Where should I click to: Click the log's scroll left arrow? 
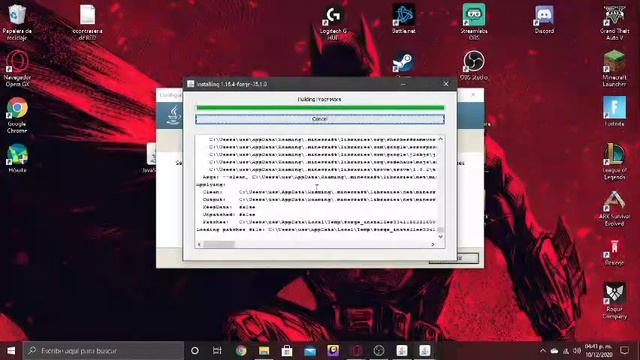tap(199, 244)
